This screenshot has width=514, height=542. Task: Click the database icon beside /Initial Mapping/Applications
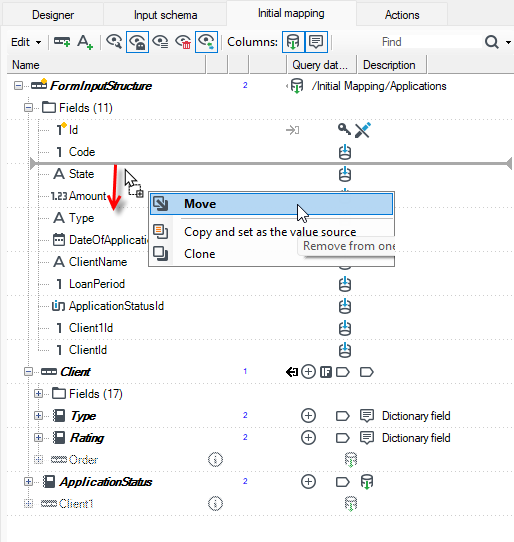[x=297, y=86]
